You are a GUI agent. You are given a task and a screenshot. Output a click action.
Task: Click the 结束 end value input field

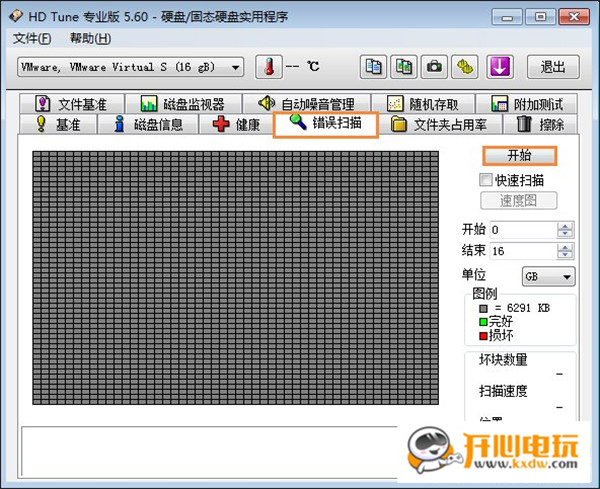[522, 251]
